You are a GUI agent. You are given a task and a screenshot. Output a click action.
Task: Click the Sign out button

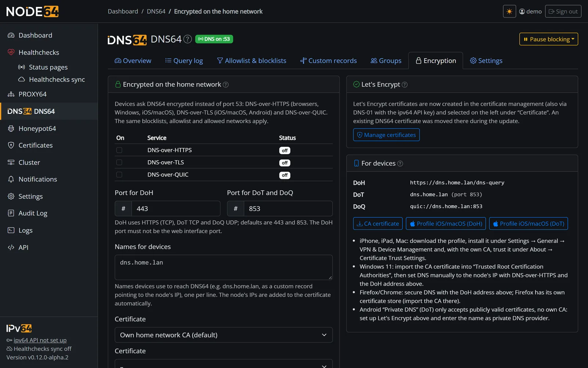[563, 11]
